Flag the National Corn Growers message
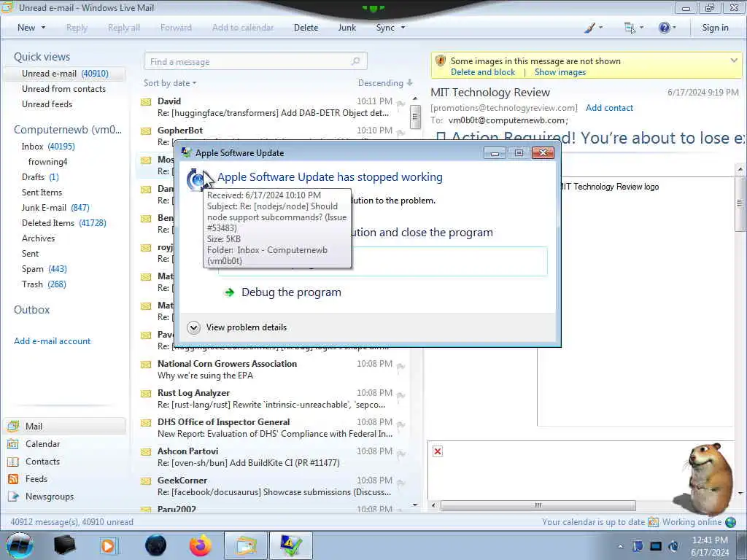 click(400, 366)
